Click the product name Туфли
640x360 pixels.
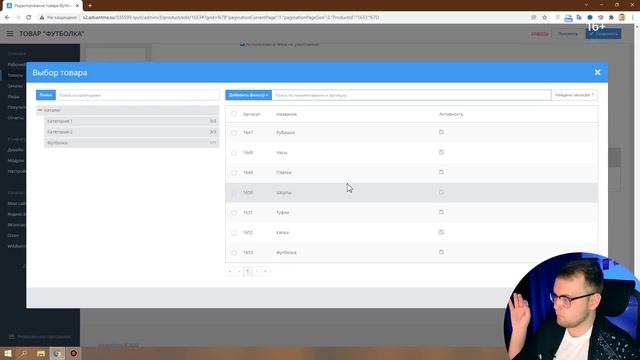point(282,213)
